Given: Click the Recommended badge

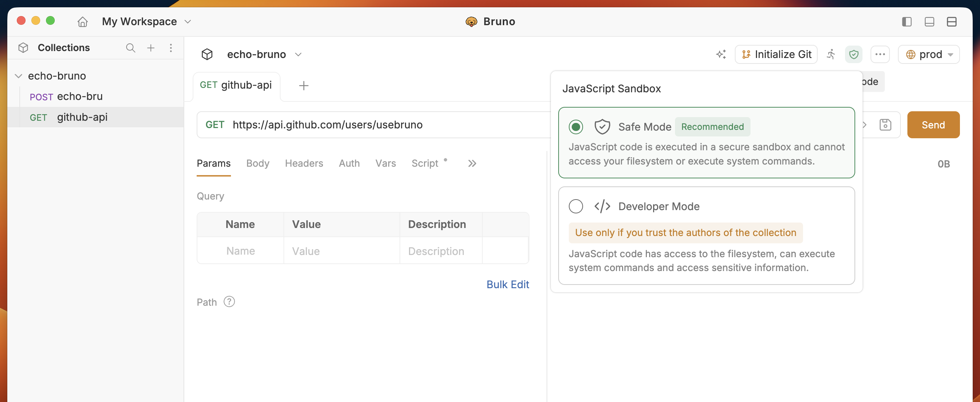Looking at the screenshot, I should [712, 127].
